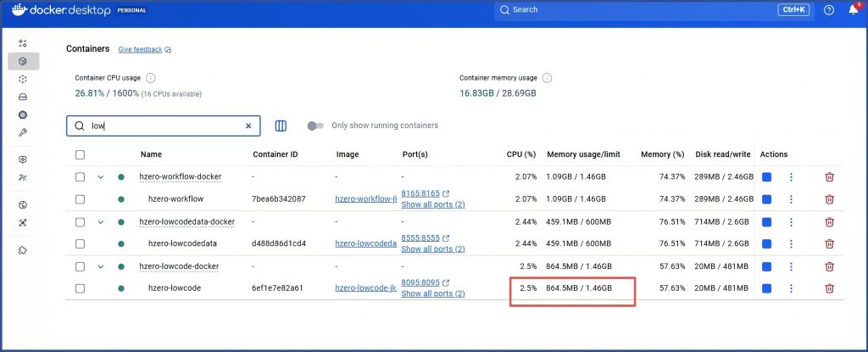The width and height of the screenshot is (868, 352).
Task: Open more actions menu for hzero-lowcodedata
Action: pyautogui.click(x=791, y=243)
